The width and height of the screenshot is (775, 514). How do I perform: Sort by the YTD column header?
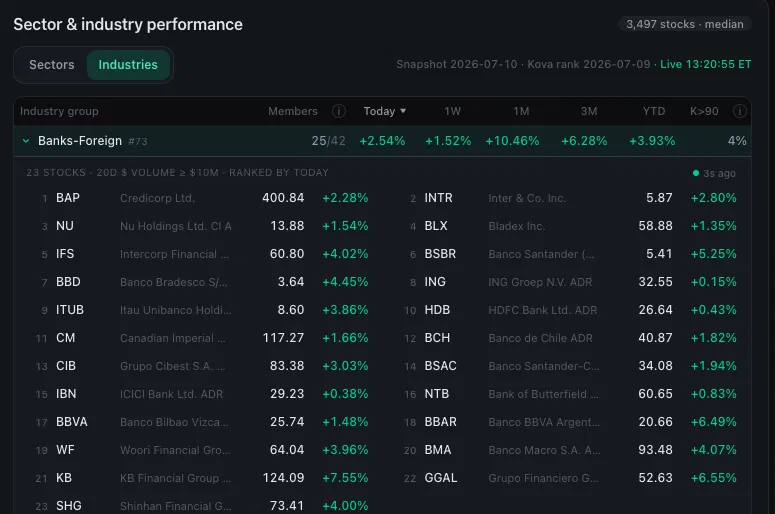click(x=654, y=111)
